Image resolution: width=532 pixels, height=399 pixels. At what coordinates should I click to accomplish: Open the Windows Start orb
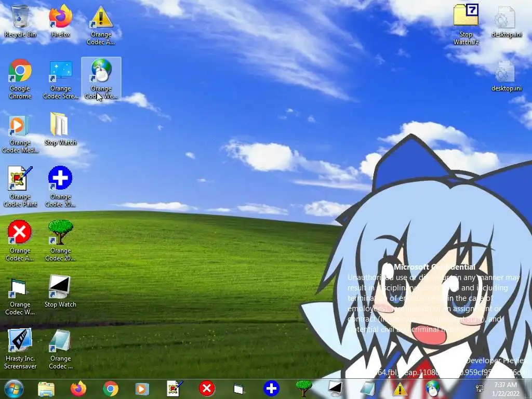point(14,389)
